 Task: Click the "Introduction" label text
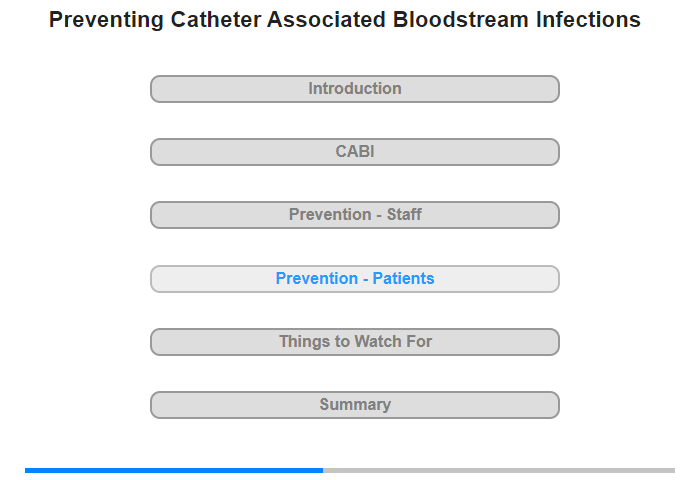(x=355, y=88)
